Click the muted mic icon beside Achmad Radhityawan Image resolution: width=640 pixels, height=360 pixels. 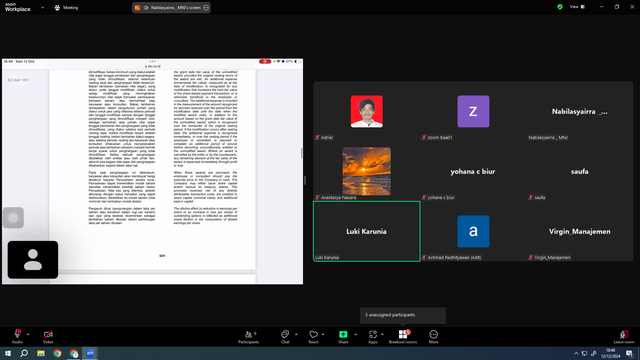(x=424, y=258)
